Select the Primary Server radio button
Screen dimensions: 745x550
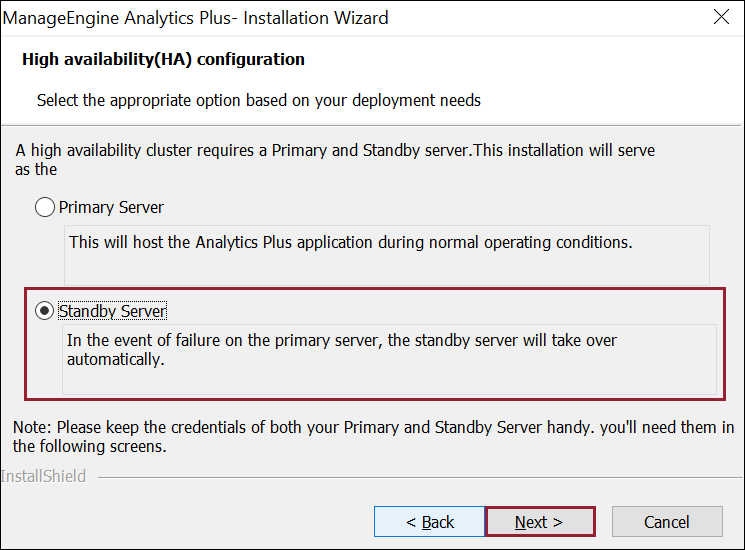pos(44,208)
